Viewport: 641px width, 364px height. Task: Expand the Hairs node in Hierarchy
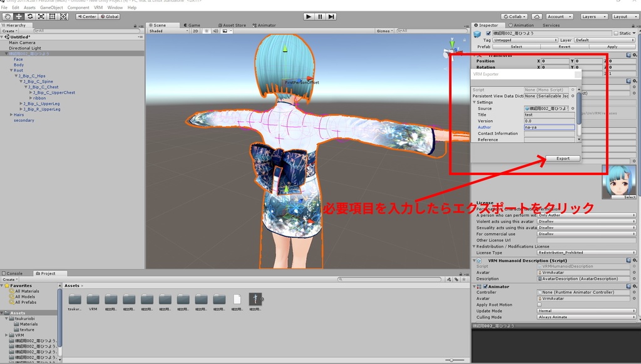[x=11, y=115]
